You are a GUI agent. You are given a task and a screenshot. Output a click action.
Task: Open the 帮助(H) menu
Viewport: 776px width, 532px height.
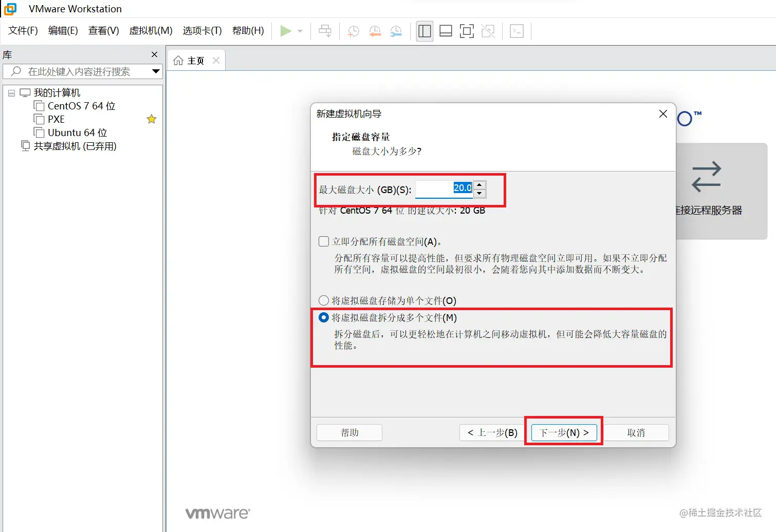pyautogui.click(x=248, y=31)
